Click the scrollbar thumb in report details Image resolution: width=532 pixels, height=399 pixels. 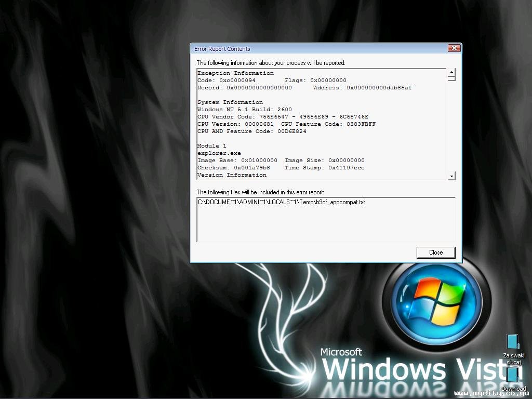pyautogui.click(x=451, y=78)
